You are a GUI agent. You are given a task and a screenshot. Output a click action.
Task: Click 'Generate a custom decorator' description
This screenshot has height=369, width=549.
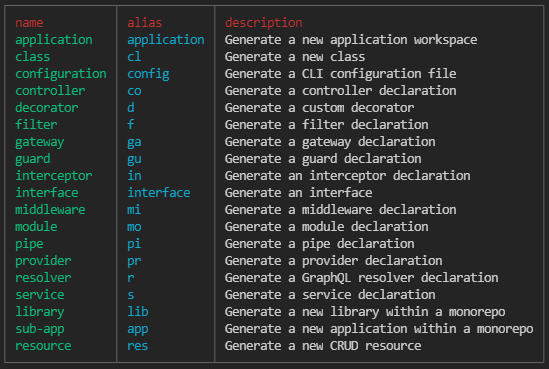[x=319, y=108]
